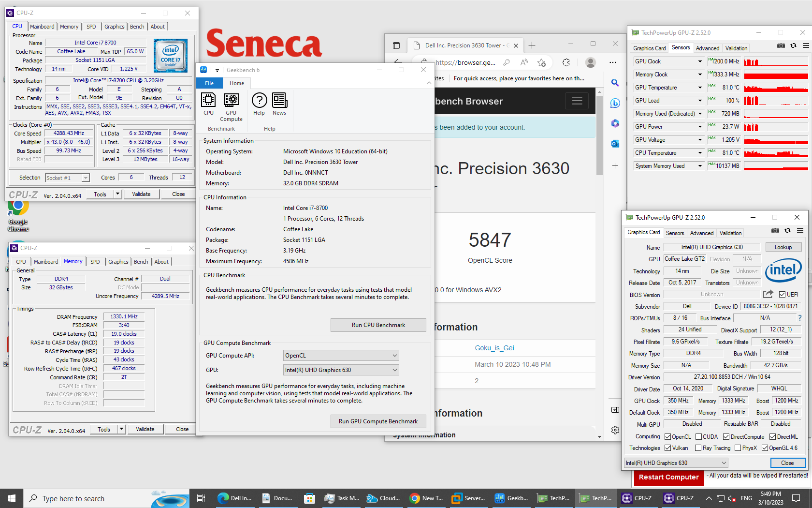Image resolution: width=812 pixels, height=508 pixels.
Task: Open Memory Clock sensor dropdown
Action: pos(700,75)
